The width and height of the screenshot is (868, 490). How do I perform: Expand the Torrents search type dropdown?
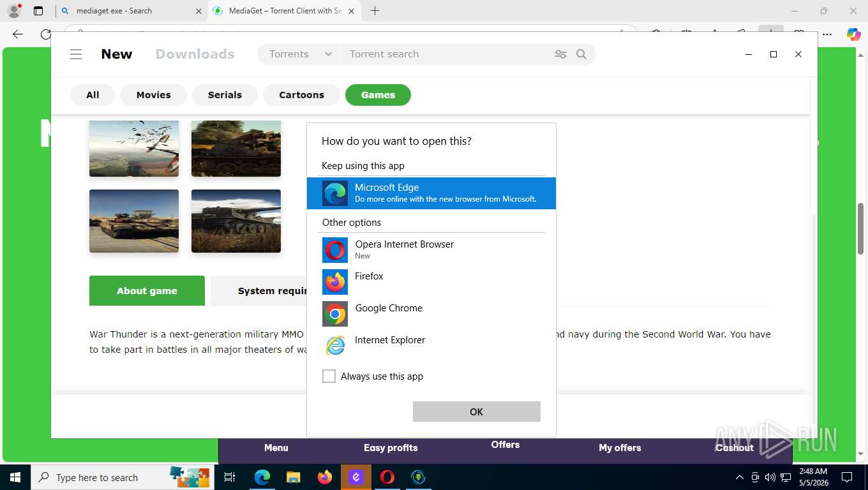pos(300,54)
